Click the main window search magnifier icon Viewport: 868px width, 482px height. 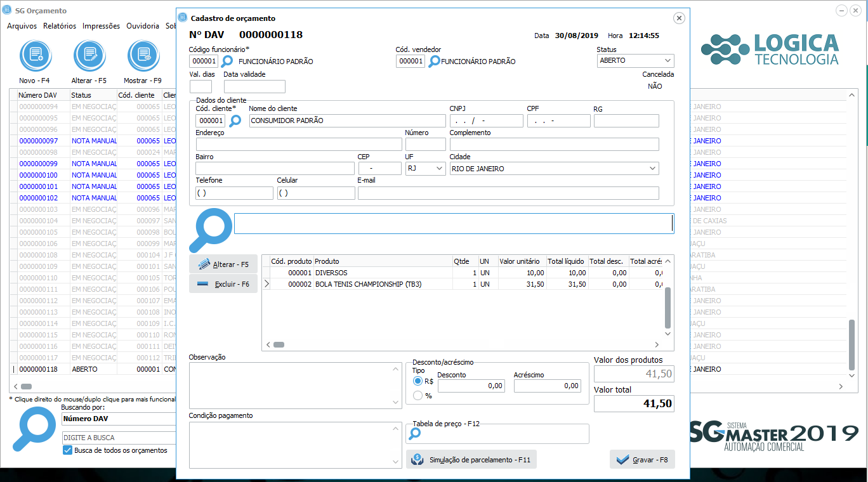[x=34, y=429]
